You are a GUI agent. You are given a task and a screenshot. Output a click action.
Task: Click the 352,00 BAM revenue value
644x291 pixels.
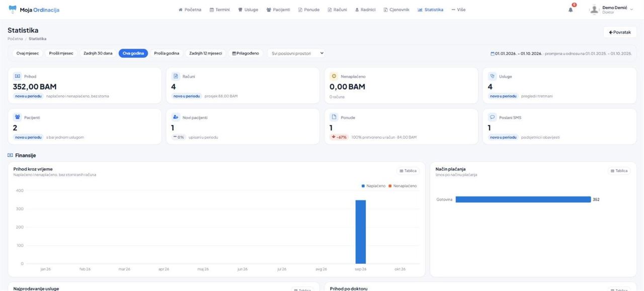point(35,87)
